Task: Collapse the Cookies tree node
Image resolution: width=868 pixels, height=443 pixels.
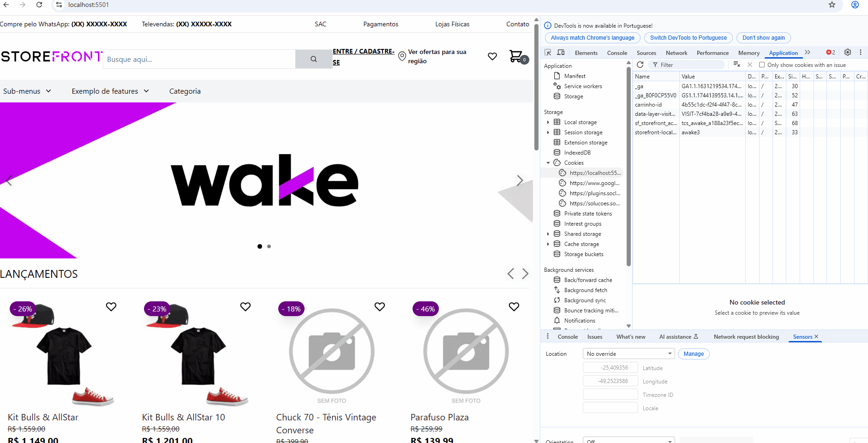Action: (x=548, y=163)
